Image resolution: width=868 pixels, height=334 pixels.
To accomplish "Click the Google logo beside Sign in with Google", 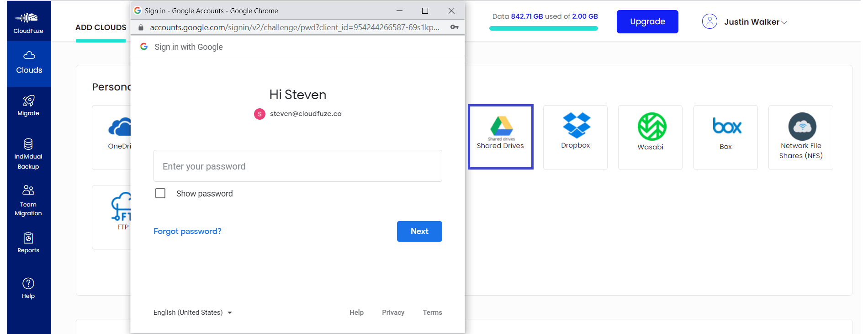I will click(144, 47).
